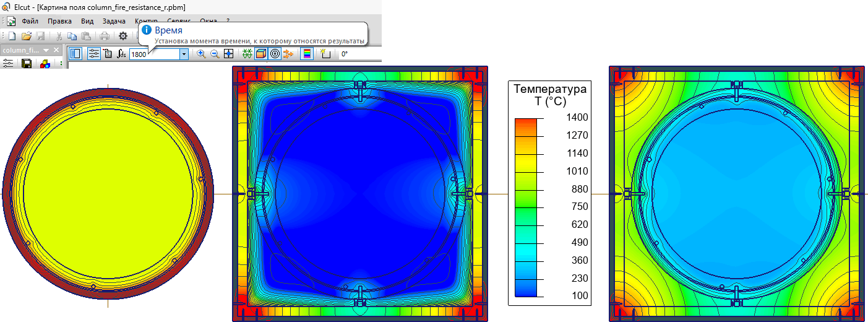This screenshot has height=322, width=868.
Task: Click the New document icon
Action: 12,37
